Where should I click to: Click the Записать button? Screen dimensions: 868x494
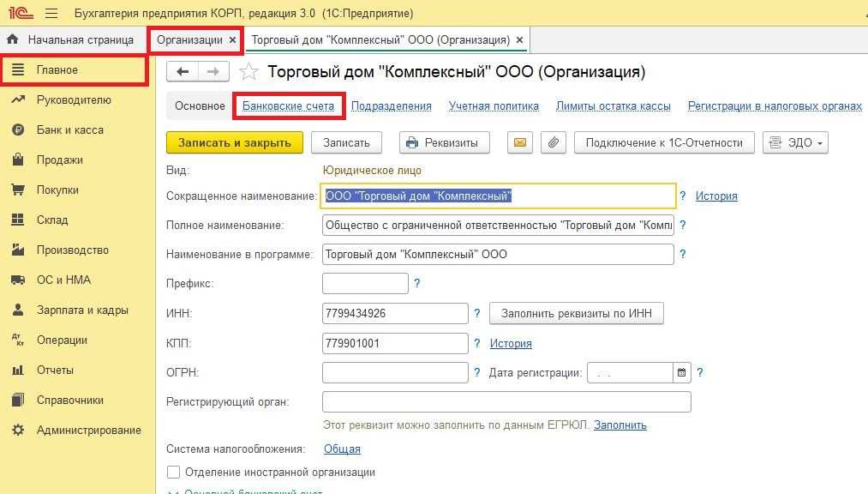tap(346, 142)
